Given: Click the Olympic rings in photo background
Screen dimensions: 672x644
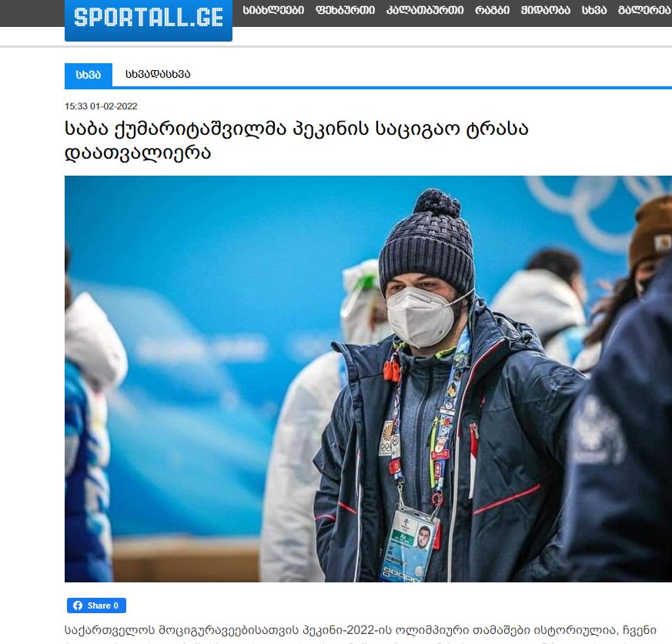Looking at the screenshot, I should click(x=598, y=211).
